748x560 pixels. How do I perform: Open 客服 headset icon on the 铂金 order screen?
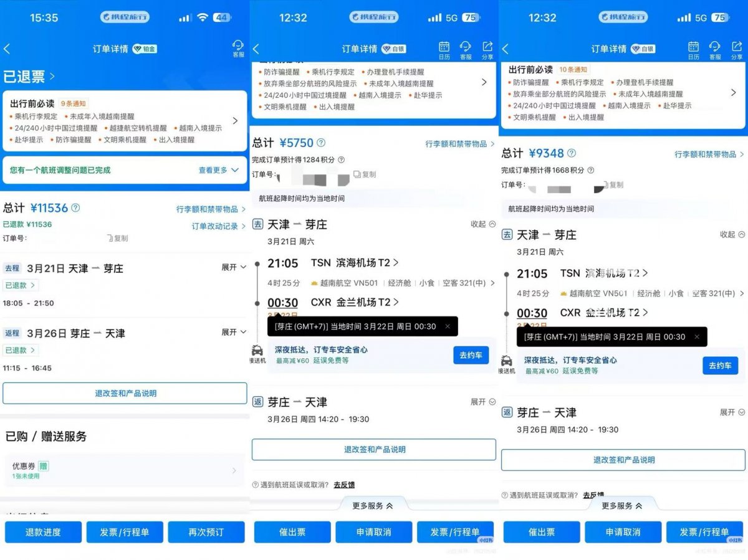pyautogui.click(x=237, y=48)
